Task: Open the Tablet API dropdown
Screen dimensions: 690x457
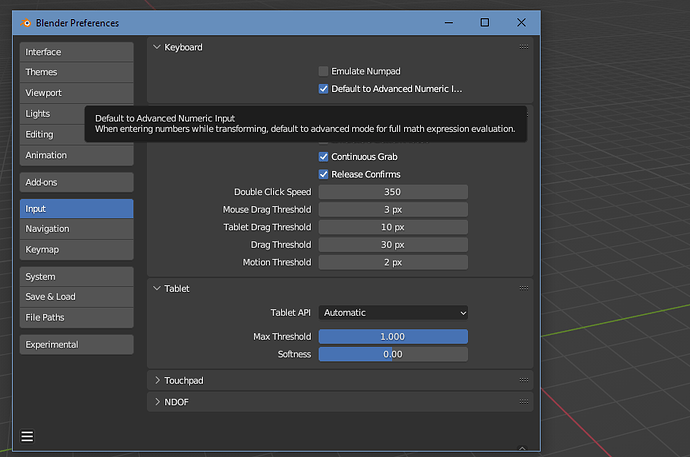Action: [393, 313]
